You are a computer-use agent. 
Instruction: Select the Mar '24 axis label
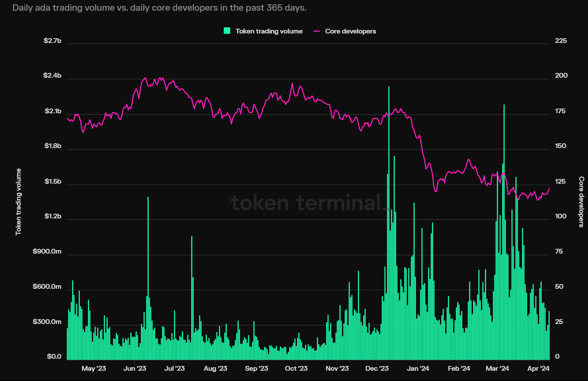(x=498, y=368)
